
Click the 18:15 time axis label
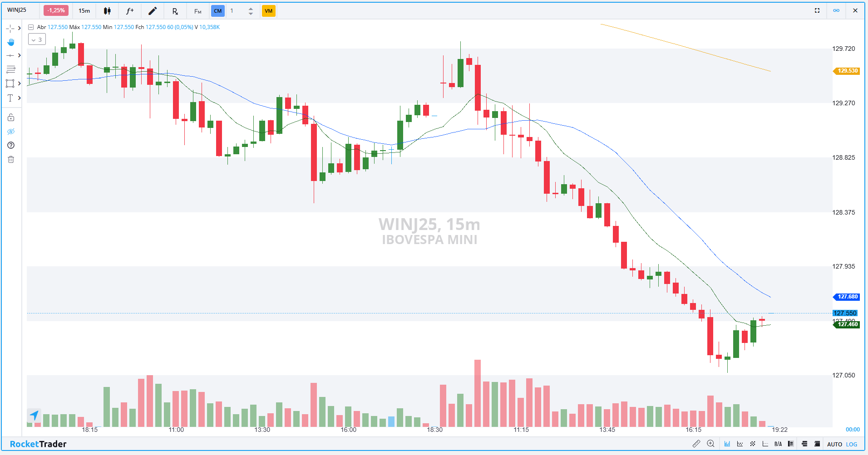(90, 430)
